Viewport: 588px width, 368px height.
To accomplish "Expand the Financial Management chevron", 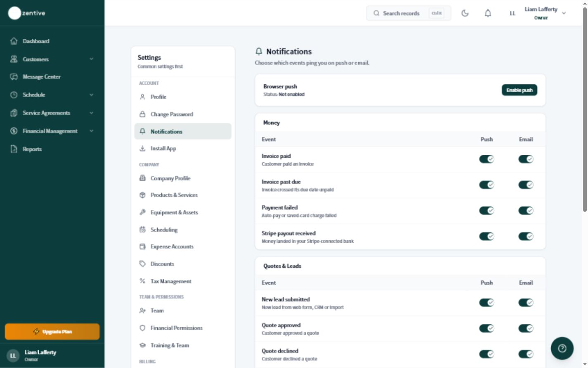I will 91,131.
